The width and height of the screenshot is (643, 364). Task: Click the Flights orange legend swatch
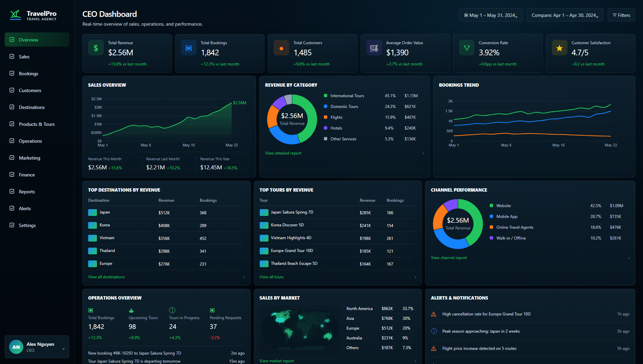pyautogui.click(x=326, y=117)
